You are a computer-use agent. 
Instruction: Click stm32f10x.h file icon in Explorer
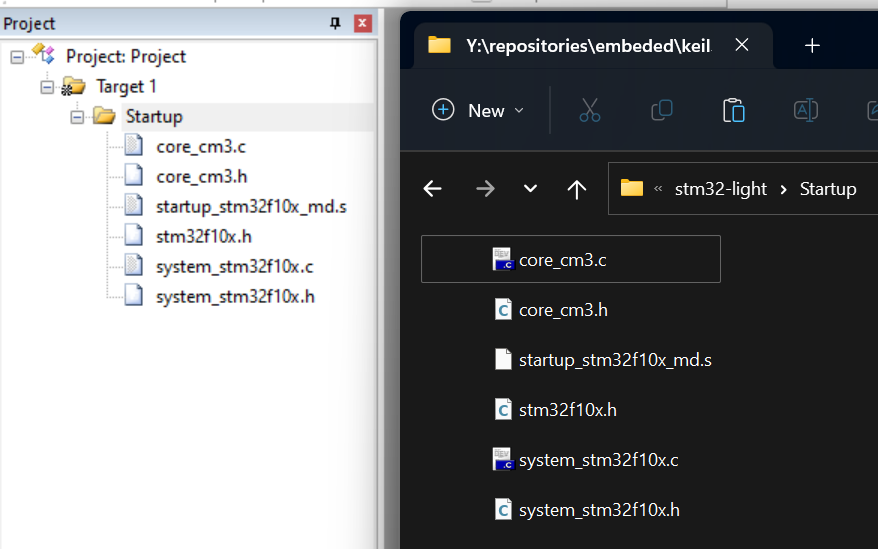(503, 410)
